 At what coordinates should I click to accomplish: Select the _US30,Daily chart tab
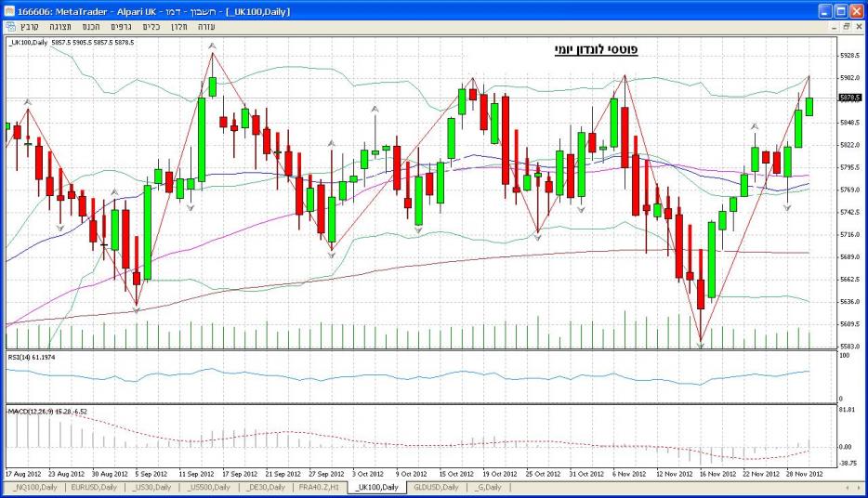tap(151, 487)
